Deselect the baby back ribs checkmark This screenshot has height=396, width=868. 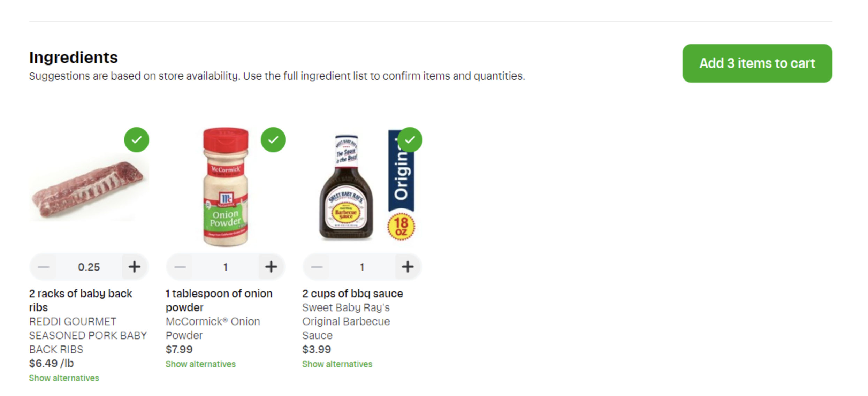pyautogui.click(x=137, y=140)
